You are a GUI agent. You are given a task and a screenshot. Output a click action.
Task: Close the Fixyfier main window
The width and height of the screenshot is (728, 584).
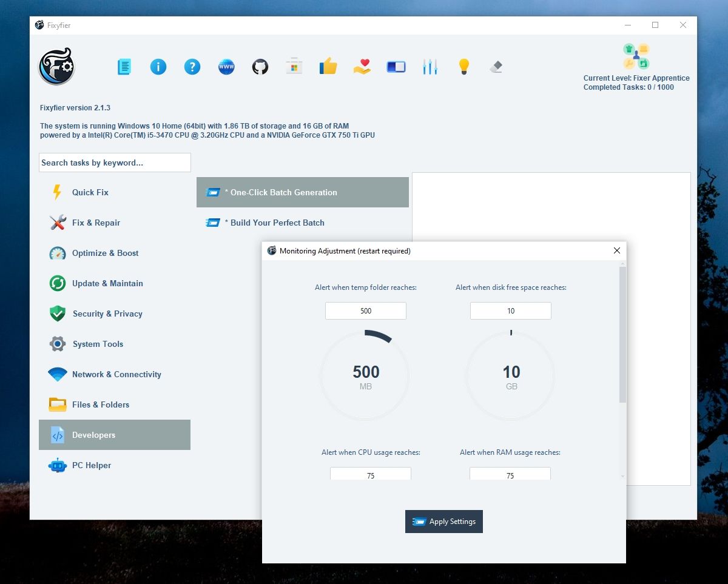click(x=683, y=25)
